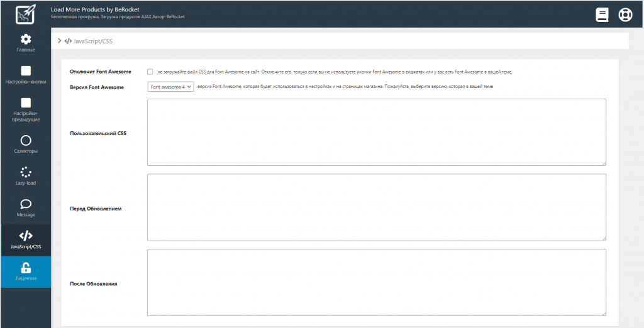Viewport: 644px width, 328px height.
Task: Click the BeRocket logo icon
Action: click(25, 14)
